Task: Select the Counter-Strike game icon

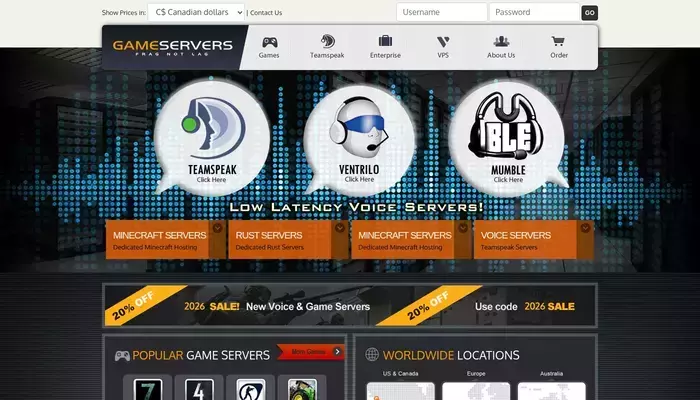Action: pyautogui.click(x=250, y=388)
